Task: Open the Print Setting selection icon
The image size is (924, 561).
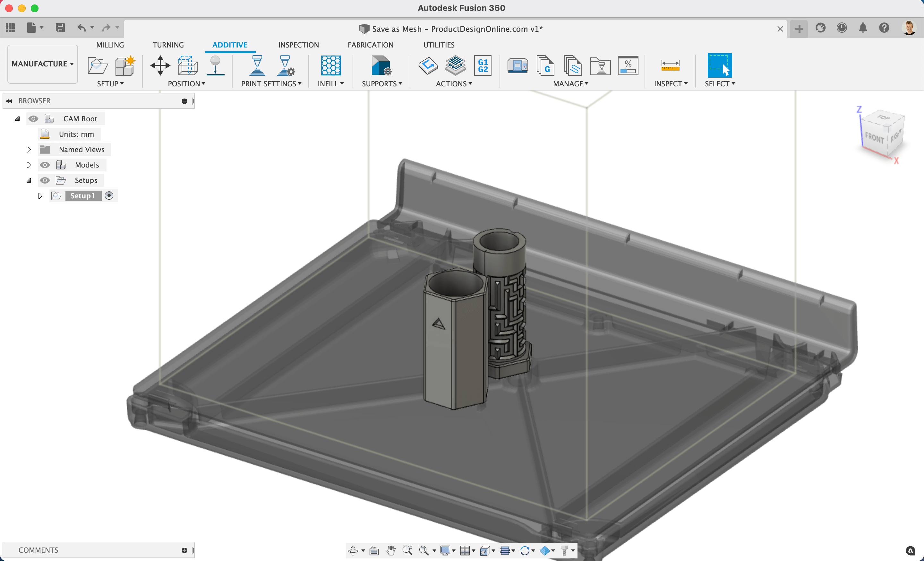Action: click(257, 65)
